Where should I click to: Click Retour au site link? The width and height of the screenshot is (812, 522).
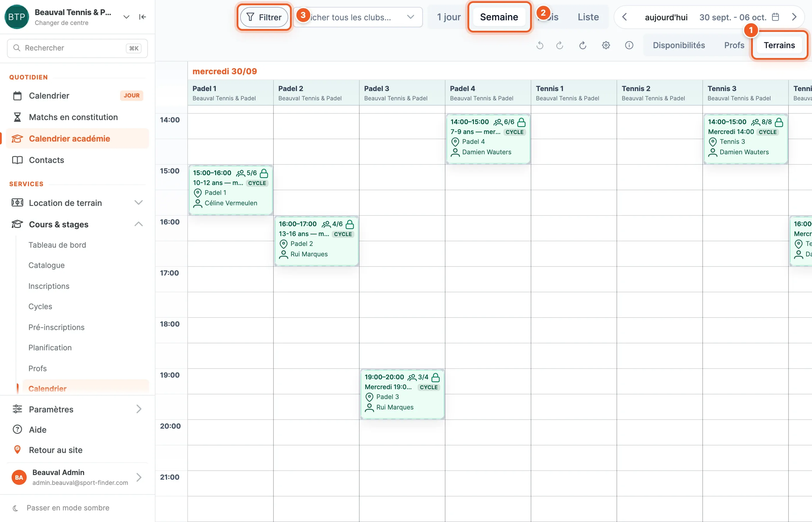click(x=77, y=450)
